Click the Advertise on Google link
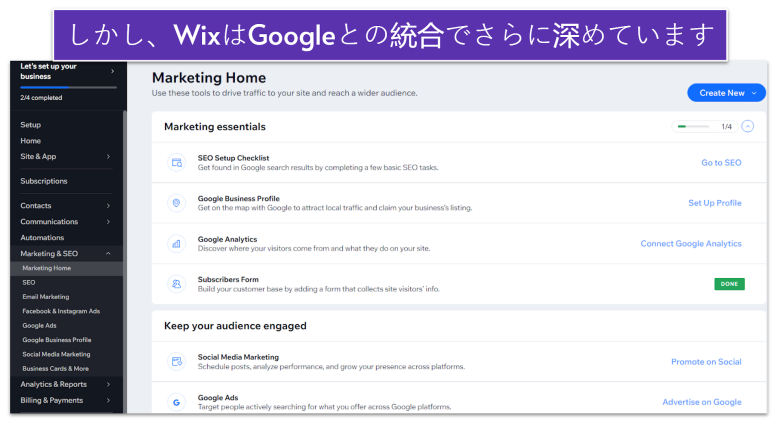Viewport: 780px width, 426px height. coord(702,402)
